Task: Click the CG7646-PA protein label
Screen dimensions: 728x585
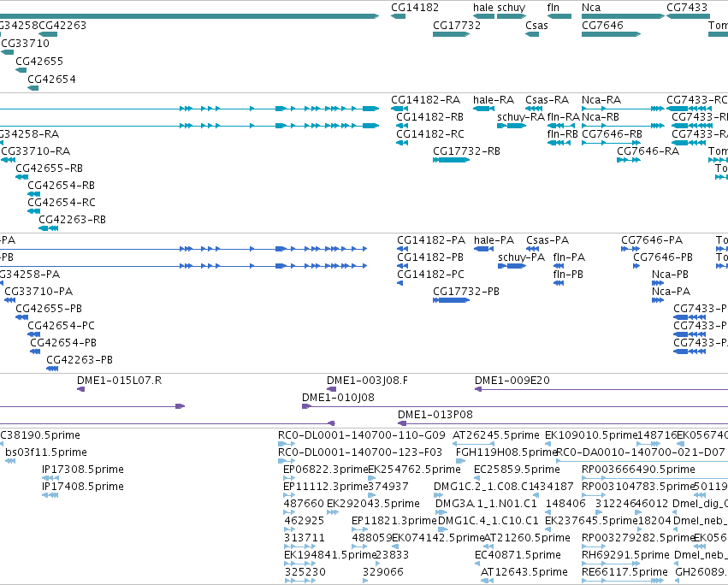Action: point(653,240)
